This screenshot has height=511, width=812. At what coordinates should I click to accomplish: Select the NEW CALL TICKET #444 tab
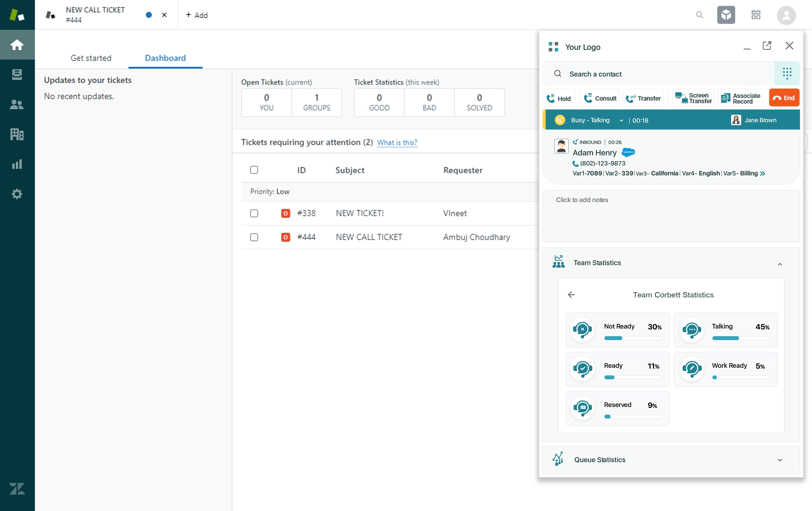tap(95, 15)
